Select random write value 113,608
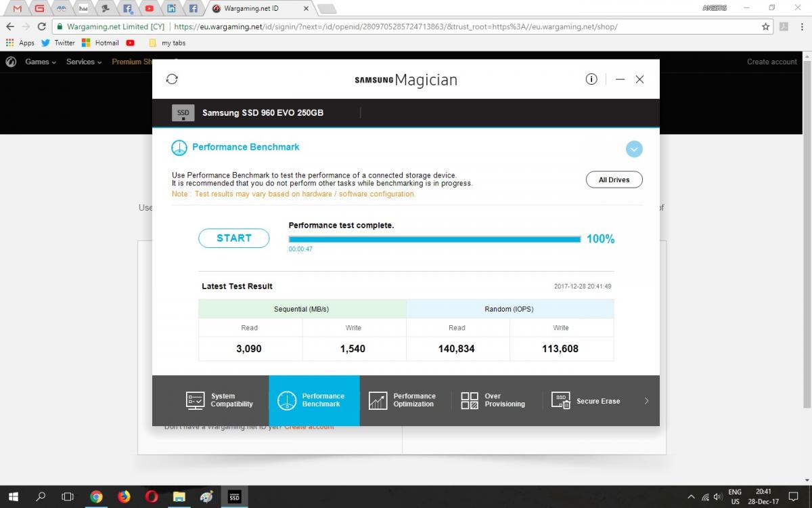Viewport: 812px width, 508px height. point(560,349)
